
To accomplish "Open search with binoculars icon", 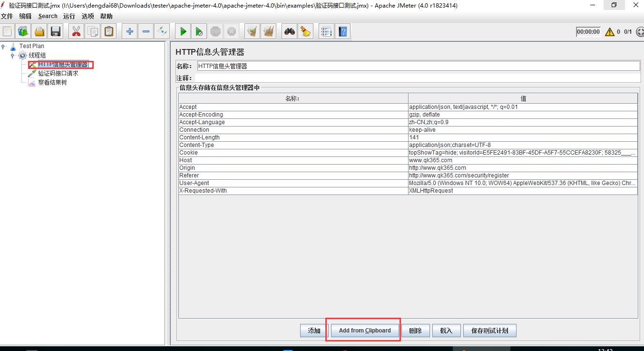I will (289, 32).
